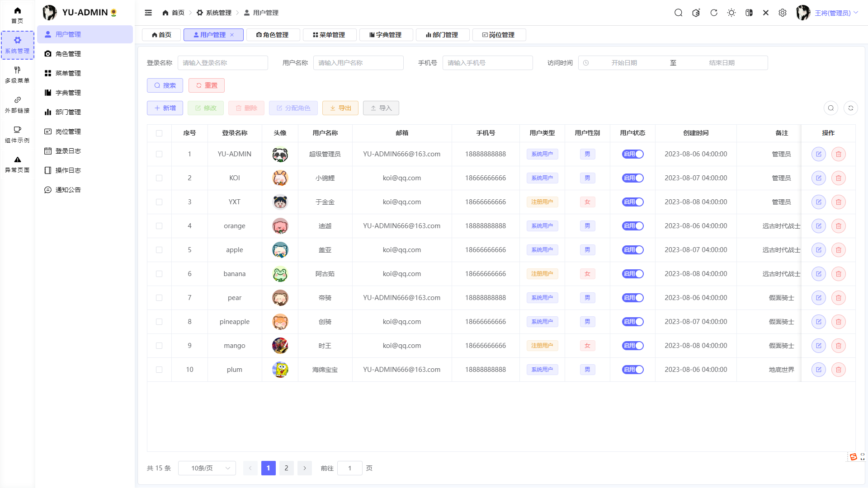Toggle the 启用 status for user banana
The height and width of the screenshot is (488, 868).
[632, 273]
